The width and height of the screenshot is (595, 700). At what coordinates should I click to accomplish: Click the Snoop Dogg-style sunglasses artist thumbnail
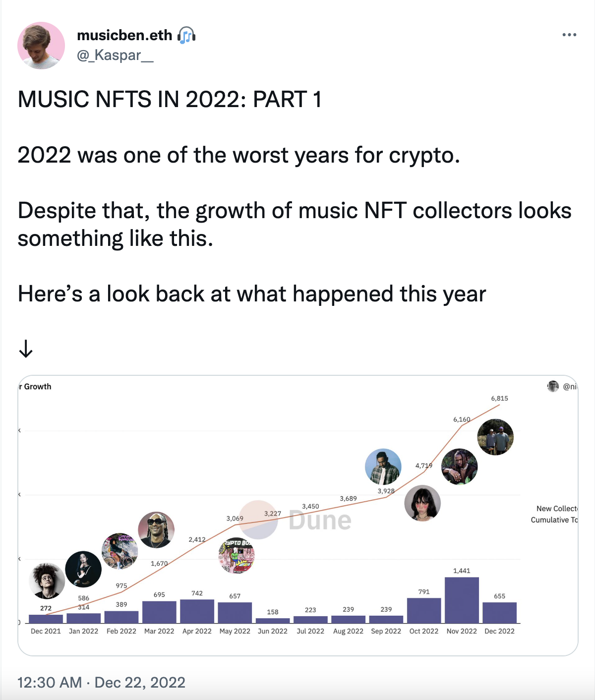click(156, 530)
